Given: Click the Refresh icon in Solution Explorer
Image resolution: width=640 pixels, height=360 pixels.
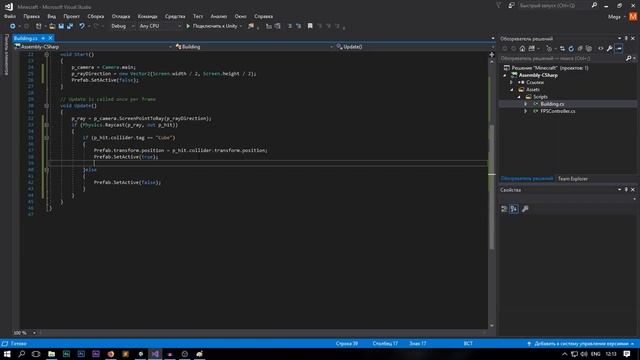Looking at the screenshot, I should tap(571, 49).
